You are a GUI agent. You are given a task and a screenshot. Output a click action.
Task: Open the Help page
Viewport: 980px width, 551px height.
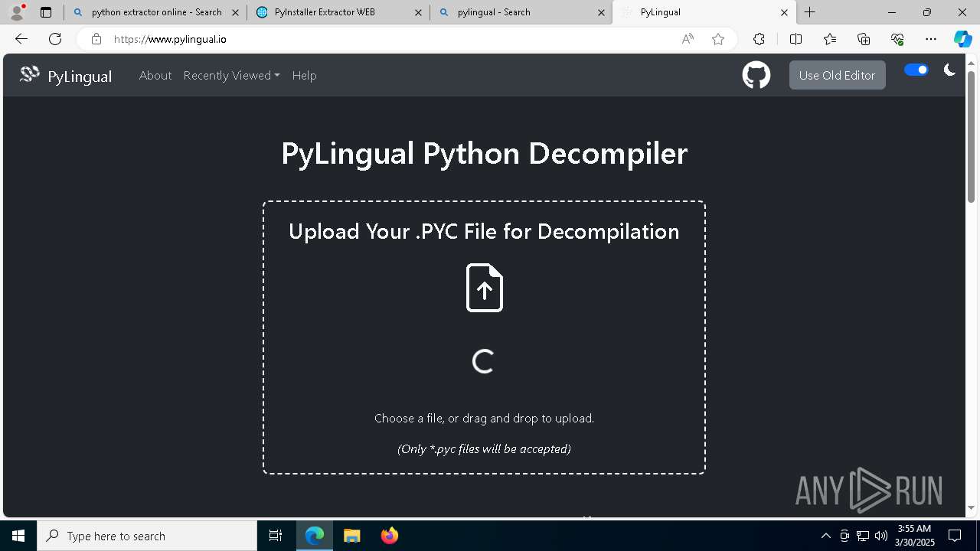[x=304, y=75]
